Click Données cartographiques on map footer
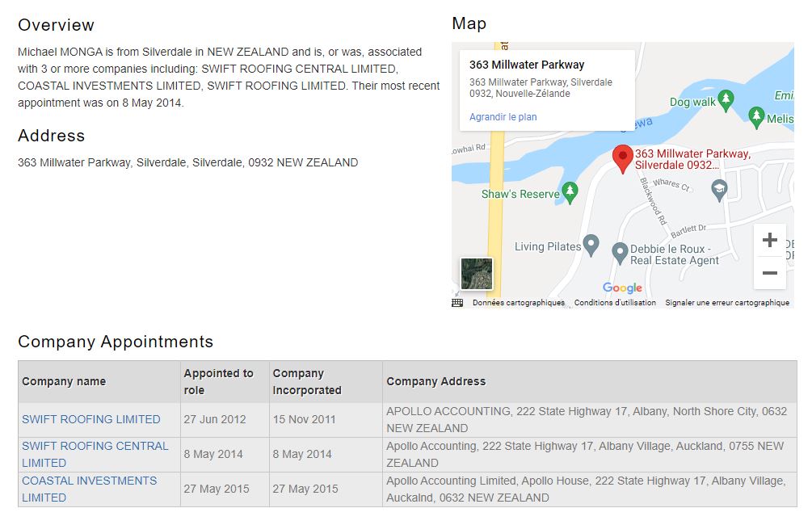Image resolution: width=812 pixels, height=525 pixels. [x=519, y=303]
